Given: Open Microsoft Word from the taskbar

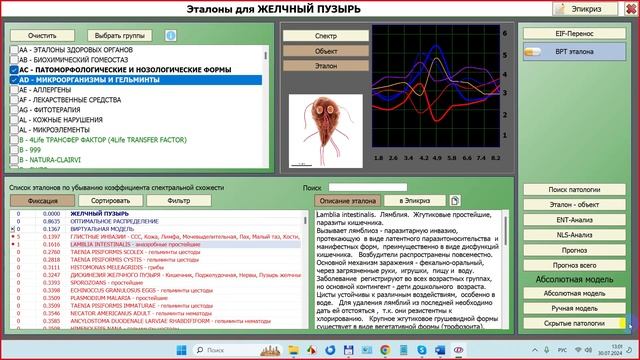Looking at the screenshot, I should pyautogui.click(x=440, y=350).
